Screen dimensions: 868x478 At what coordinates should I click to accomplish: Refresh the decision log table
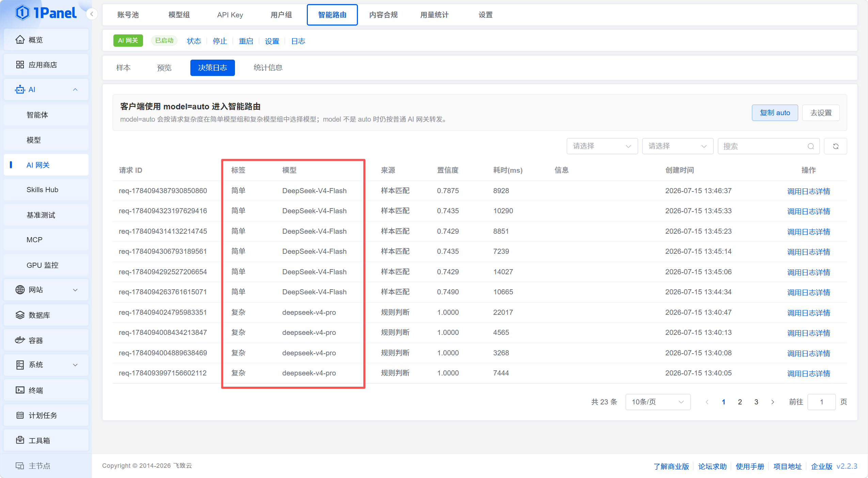835,146
